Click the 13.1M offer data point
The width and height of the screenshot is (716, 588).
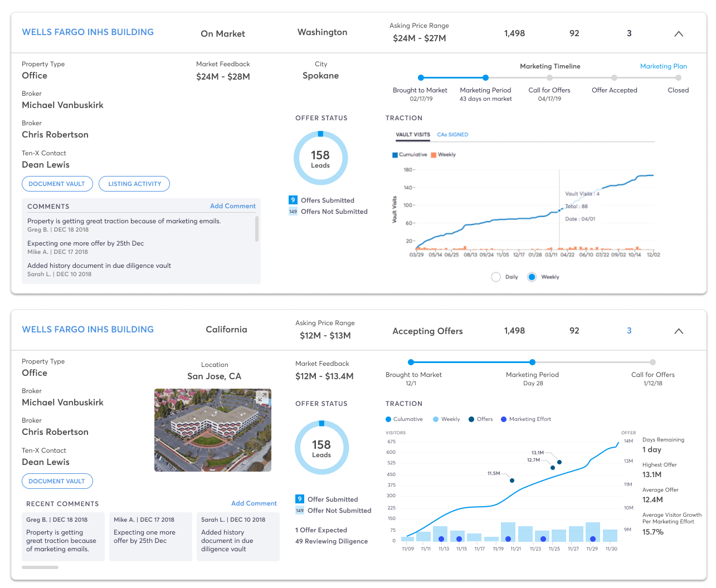[559, 462]
